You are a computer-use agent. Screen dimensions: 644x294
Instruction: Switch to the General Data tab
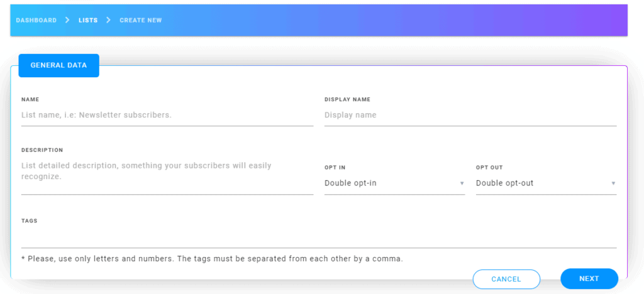tap(58, 65)
